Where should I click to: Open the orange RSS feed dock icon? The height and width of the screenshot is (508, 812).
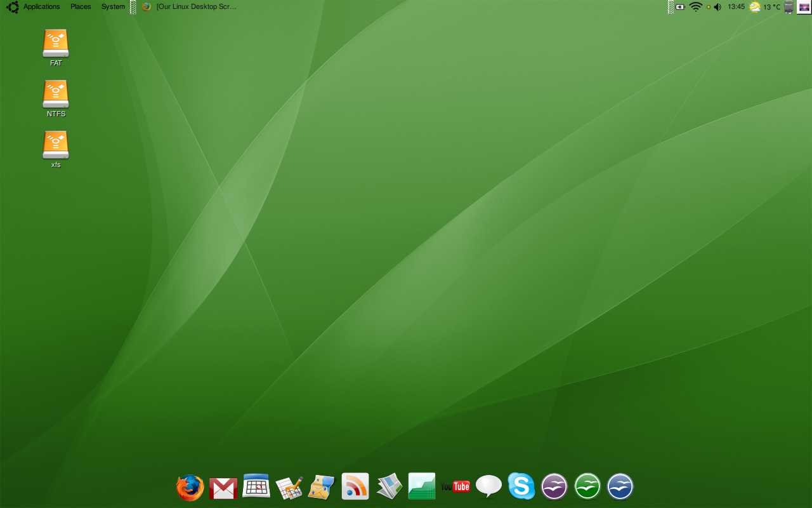point(355,486)
